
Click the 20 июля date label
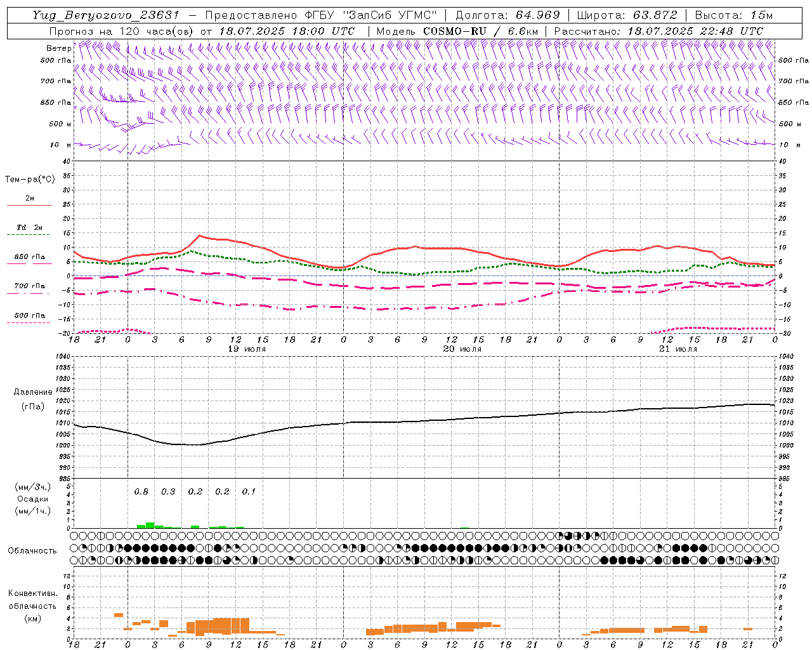[462, 349]
